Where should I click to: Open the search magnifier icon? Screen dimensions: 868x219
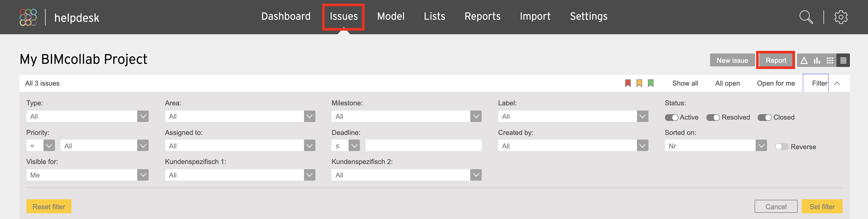pos(806,17)
